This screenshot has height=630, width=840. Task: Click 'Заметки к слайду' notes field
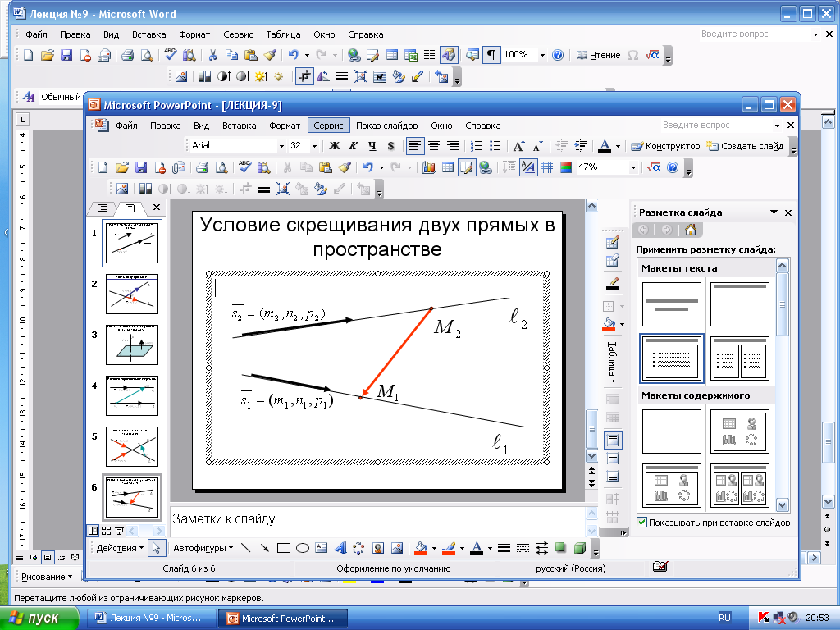tap(377, 520)
